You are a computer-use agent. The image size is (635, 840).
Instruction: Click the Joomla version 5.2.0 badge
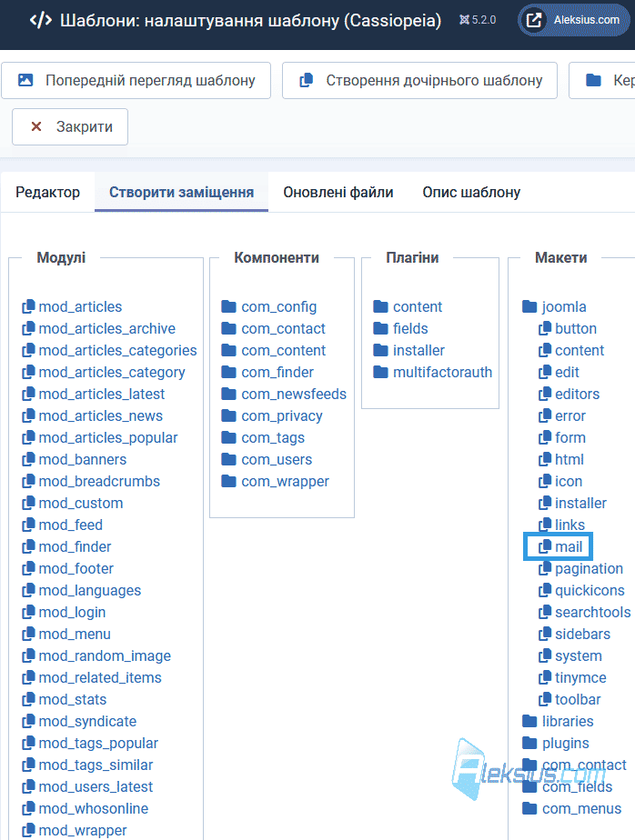[x=478, y=20]
